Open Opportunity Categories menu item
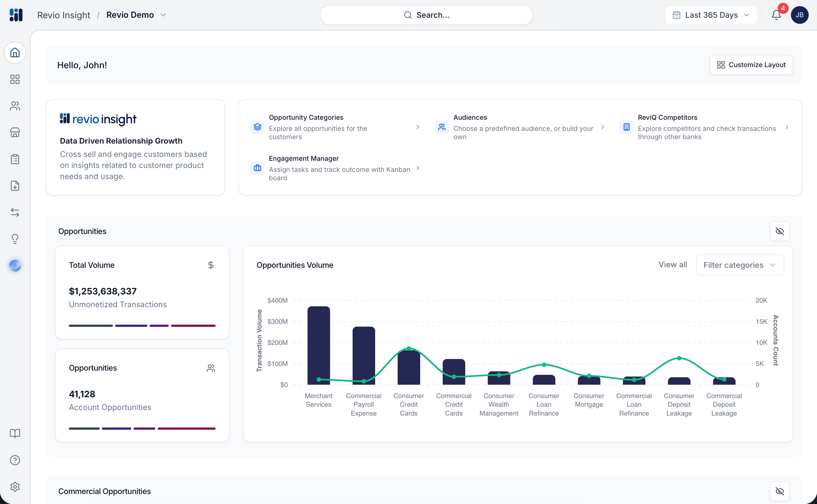Viewport: 817px width, 504px height. coord(335,127)
